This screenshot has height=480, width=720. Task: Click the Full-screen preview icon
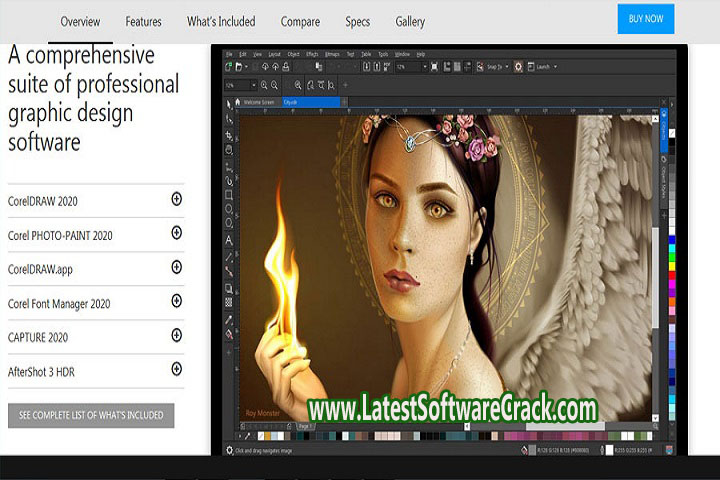[434, 67]
